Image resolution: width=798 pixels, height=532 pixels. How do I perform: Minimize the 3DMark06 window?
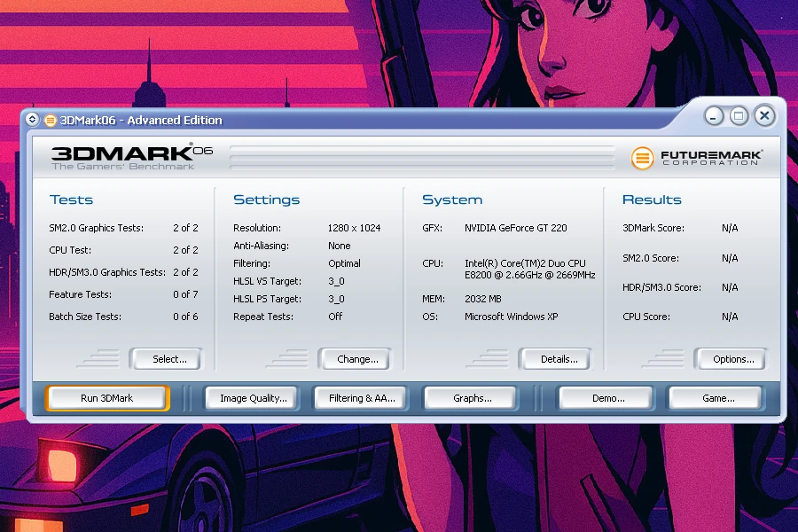(x=714, y=116)
